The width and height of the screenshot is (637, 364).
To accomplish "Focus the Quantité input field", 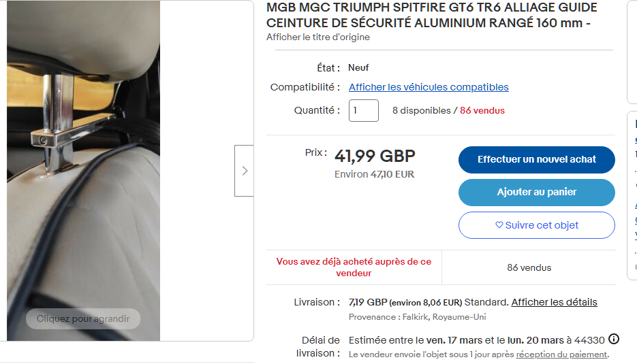I will 363,110.
